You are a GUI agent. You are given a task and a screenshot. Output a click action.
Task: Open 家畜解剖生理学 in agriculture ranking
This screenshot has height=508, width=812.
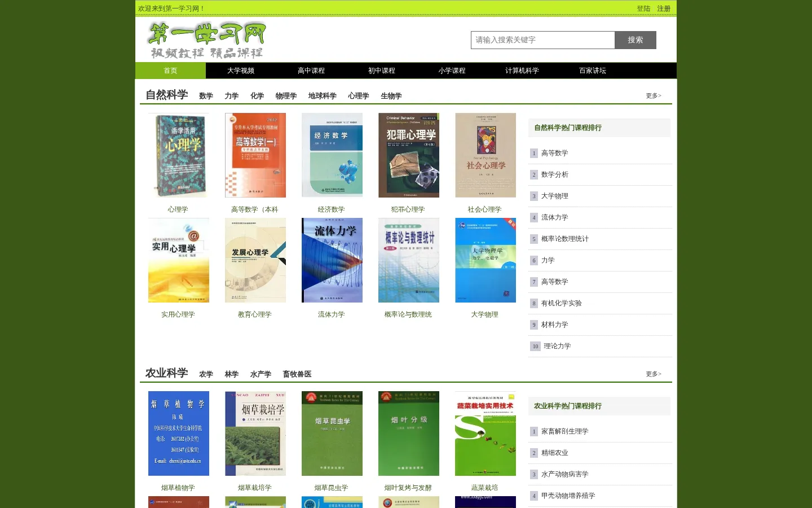tap(565, 431)
